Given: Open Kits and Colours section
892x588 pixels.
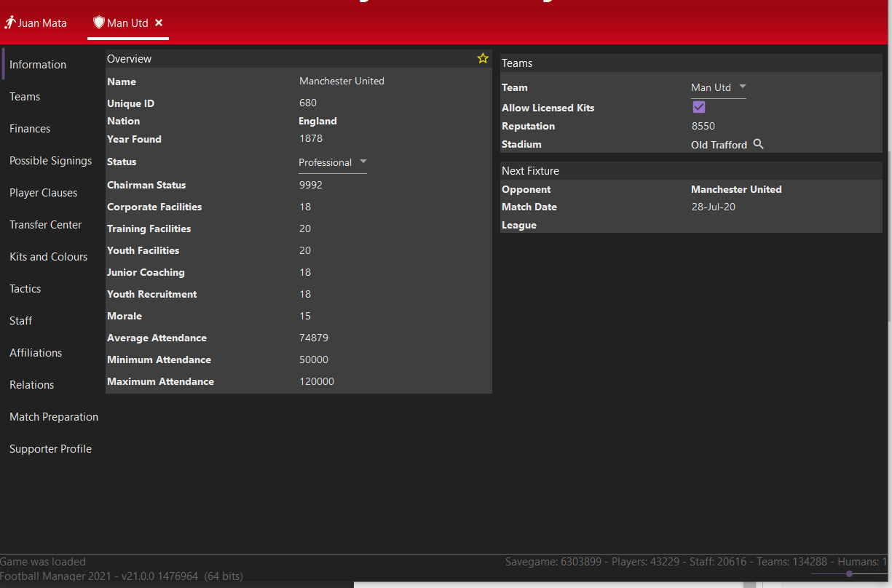Looking at the screenshot, I should coord(49,257).
